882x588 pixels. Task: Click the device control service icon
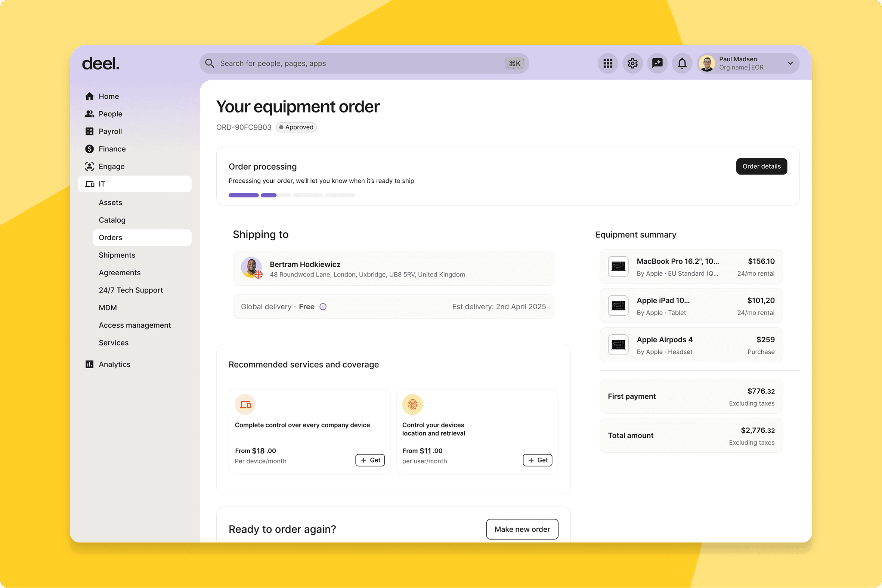245,405
